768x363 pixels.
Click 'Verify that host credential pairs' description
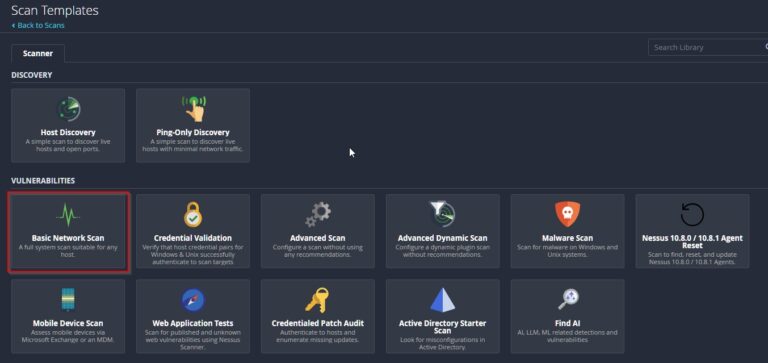coord(193,255)
